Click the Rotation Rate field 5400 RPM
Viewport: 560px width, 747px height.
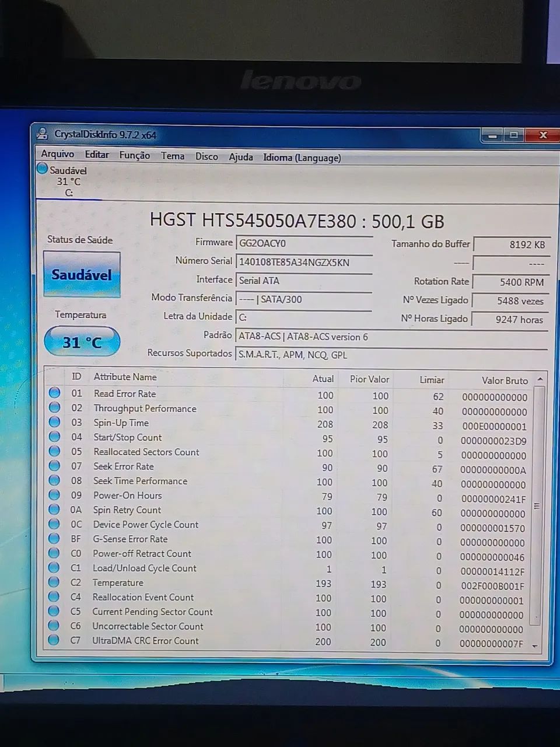coord(511,282)
